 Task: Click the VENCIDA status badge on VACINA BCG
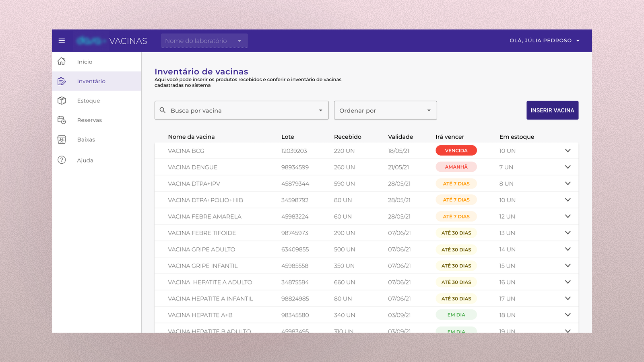coord(456,150)
